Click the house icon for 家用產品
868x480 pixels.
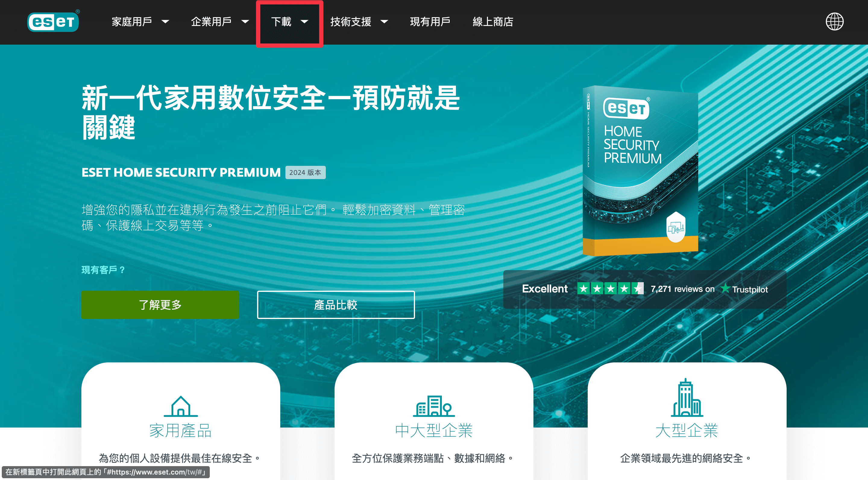coord(181,406)
